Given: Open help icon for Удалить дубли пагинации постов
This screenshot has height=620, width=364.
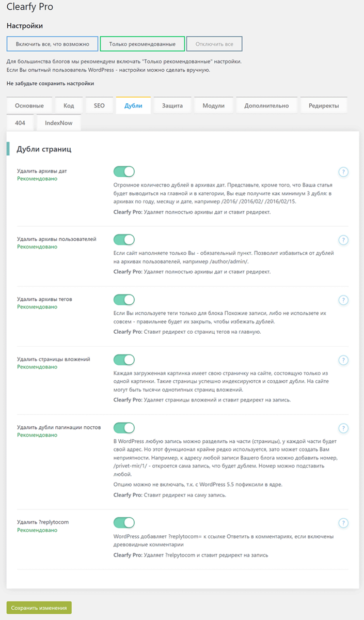Looking at the screenshot, I should tap(343, 428).
